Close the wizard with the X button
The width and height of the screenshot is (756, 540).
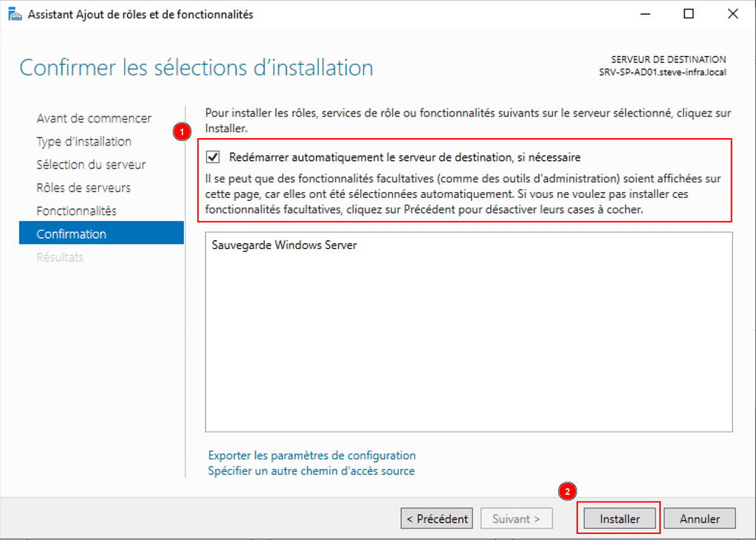[732, 14]
